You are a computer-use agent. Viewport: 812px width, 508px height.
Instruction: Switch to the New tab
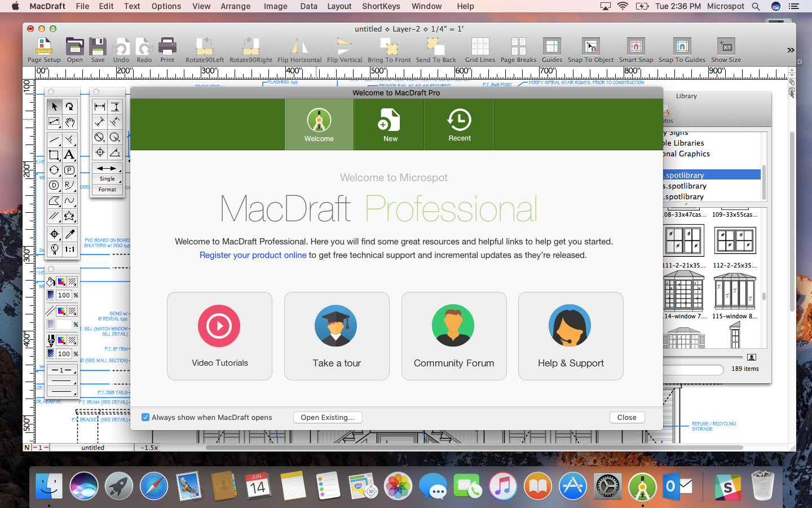coord(390,125)
